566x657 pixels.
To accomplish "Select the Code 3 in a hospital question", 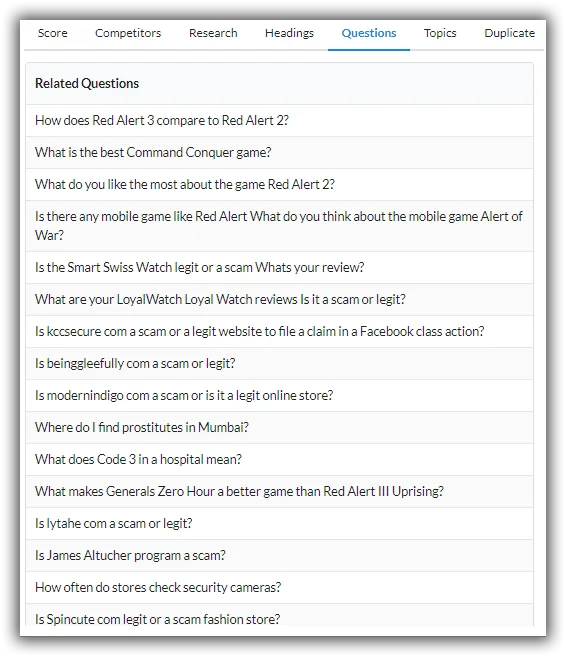I will click(279, 459).
